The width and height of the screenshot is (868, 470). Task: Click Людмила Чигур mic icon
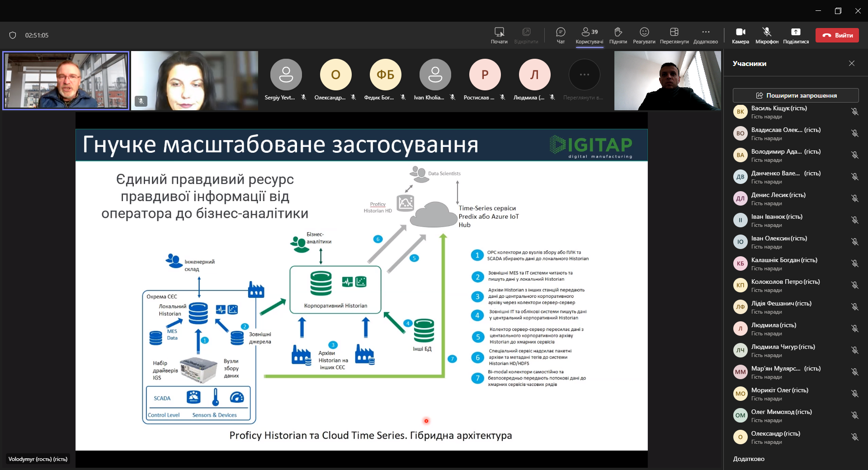(x=854, y=350)
